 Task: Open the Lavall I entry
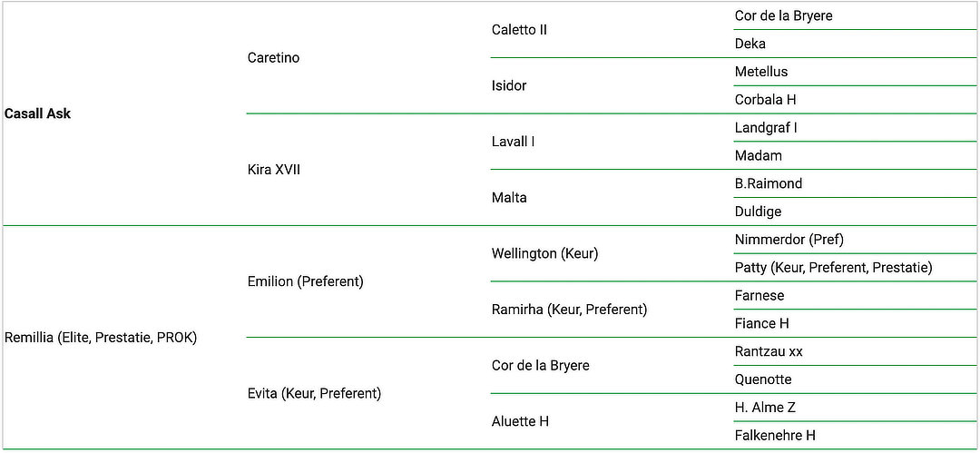(x=513, y=142)
